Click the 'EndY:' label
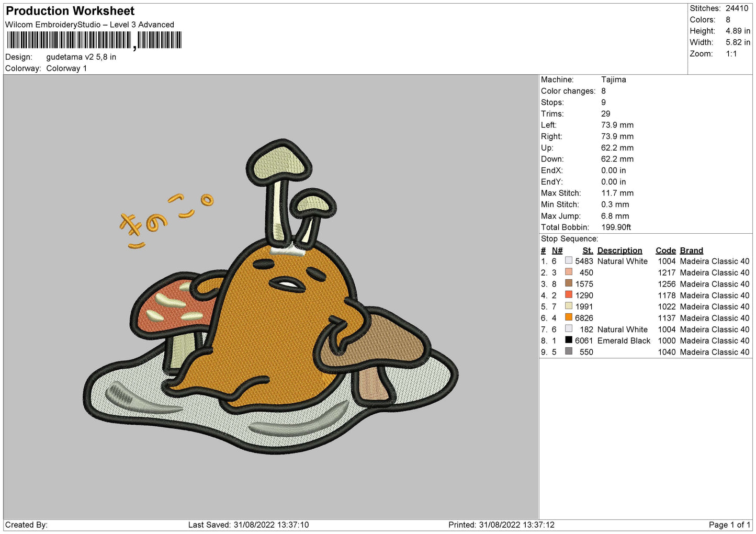This screenshot has height=534, width=756. coord(552,182)
